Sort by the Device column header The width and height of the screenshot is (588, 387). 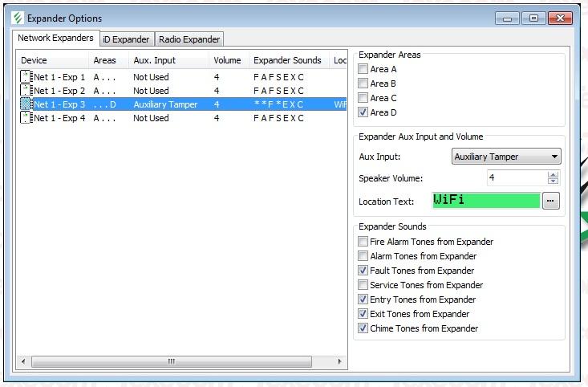(x=52, y=60)
